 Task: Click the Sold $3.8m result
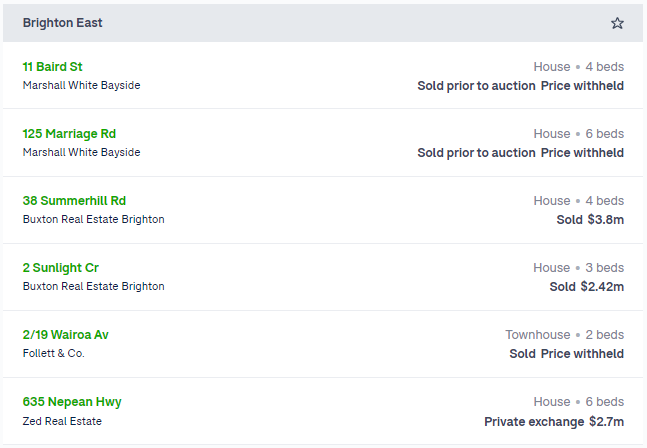(590, 219)
